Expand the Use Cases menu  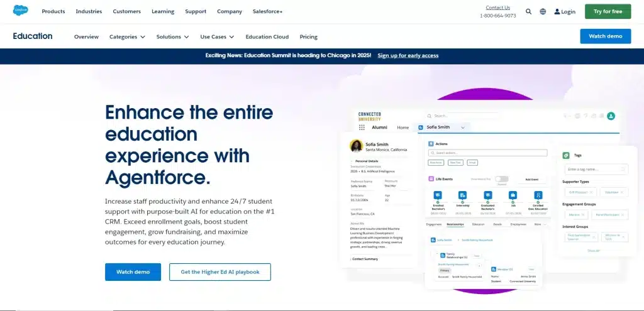coord(217,37)
